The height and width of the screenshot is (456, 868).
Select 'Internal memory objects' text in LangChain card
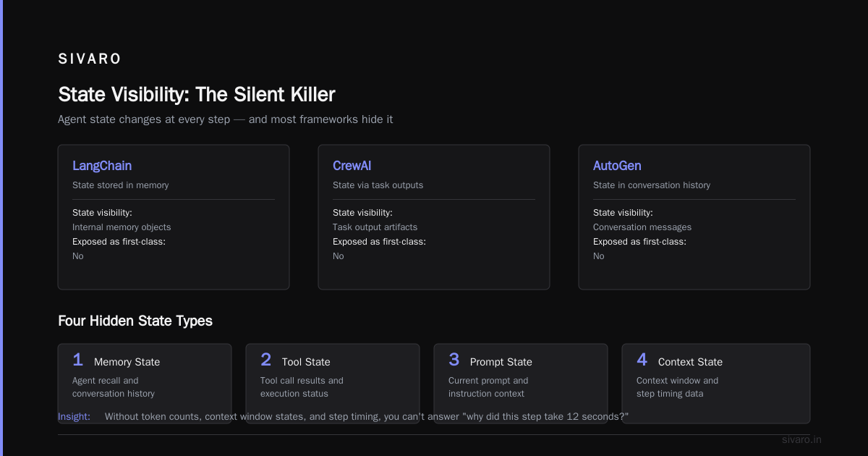pos(122,227)
